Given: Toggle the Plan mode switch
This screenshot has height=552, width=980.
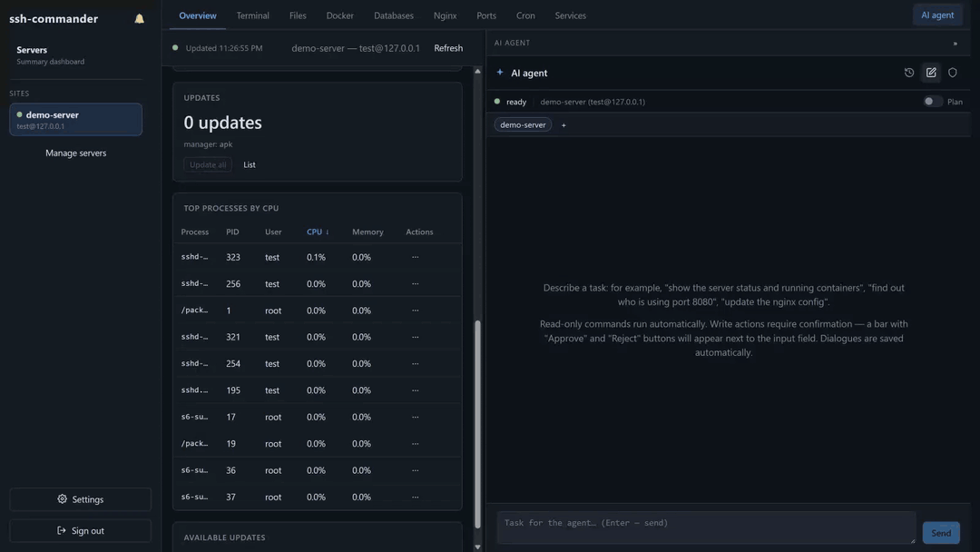Looking at the screenshot, I should pyautogui.click(x=933, y=102).
